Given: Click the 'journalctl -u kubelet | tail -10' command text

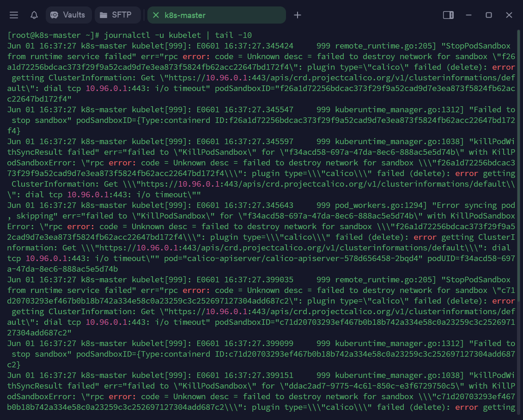Looking at the screenshot, I should click(x=178, y=36).
